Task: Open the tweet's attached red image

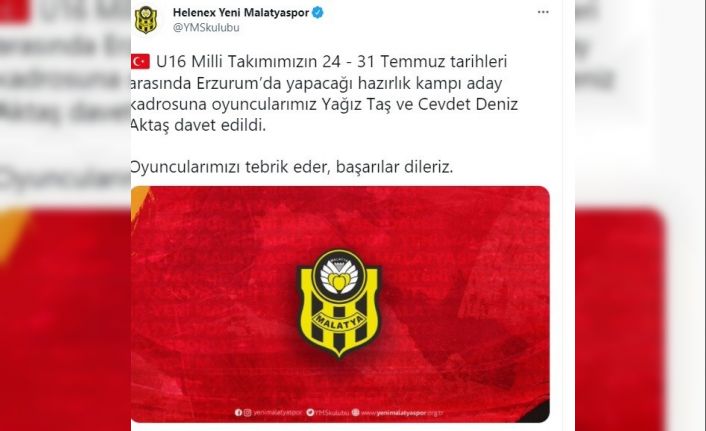Action: (x=340, y=304)
